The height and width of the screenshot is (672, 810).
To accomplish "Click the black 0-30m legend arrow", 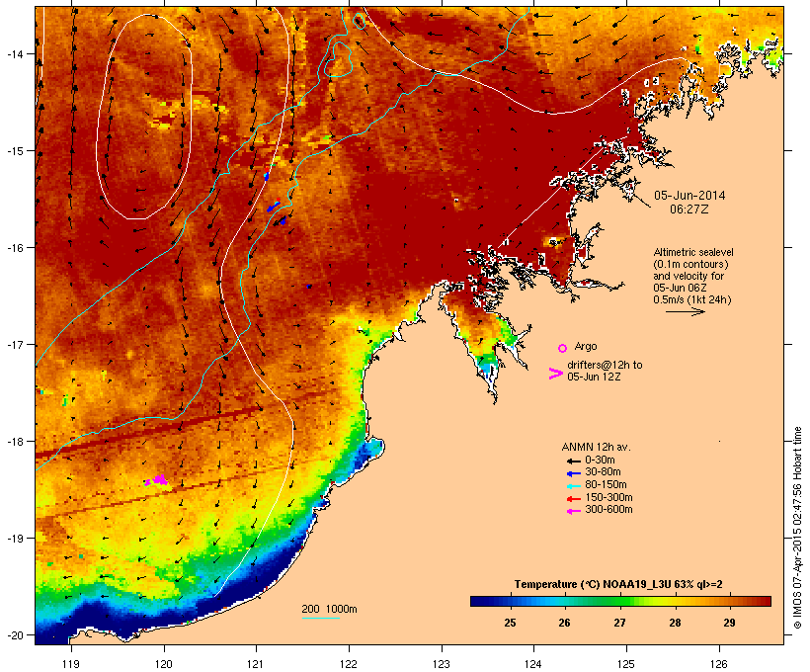I will 573,461.
